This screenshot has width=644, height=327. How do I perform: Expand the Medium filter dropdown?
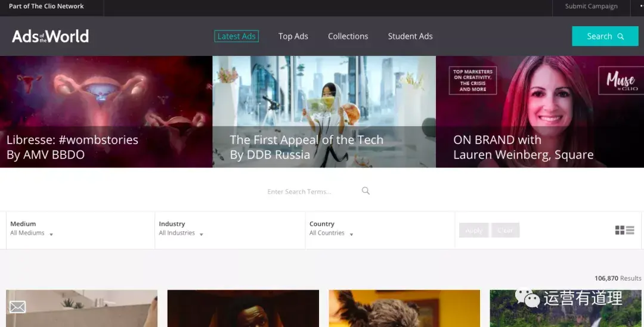32,233
